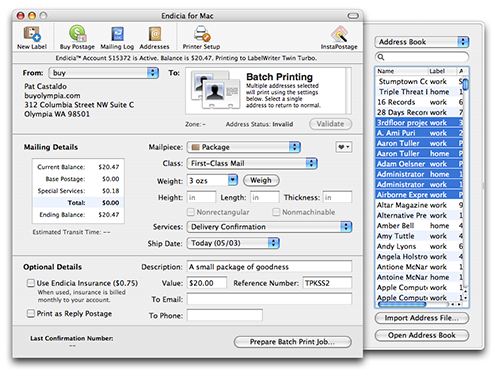Open the Mailing Log icon
The height and width of the screenshot is (373, 500).
[117, 37]
